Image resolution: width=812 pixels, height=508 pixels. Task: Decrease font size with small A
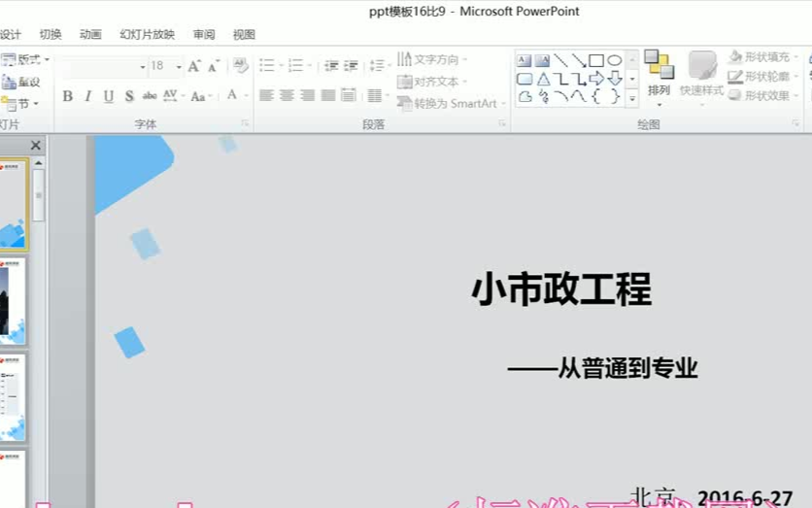(214, 66)
